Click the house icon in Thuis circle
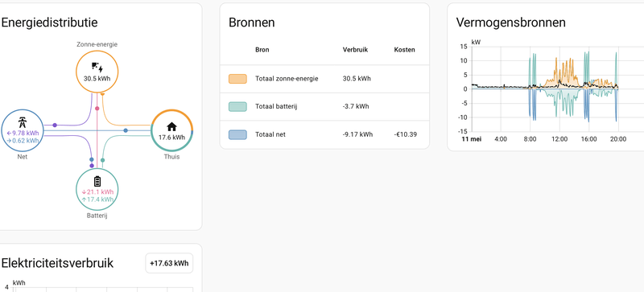This screenshot has width=644, height=292. click(x=171, y=126)
